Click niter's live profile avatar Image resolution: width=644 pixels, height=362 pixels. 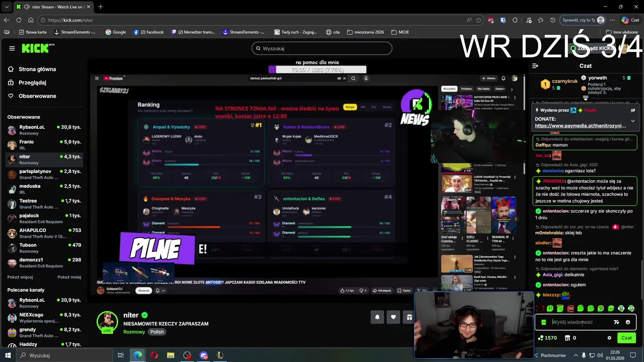(x=107, y=322)
